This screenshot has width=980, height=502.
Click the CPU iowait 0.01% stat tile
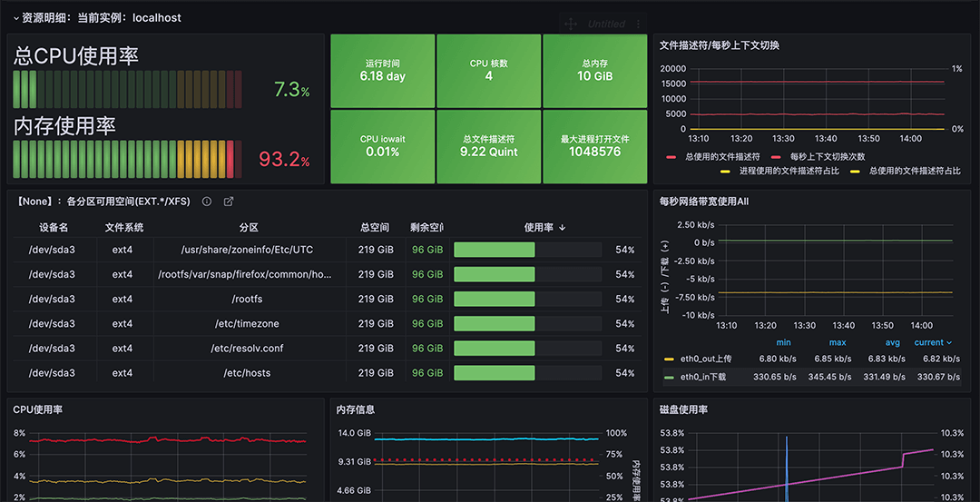[383, 146]
